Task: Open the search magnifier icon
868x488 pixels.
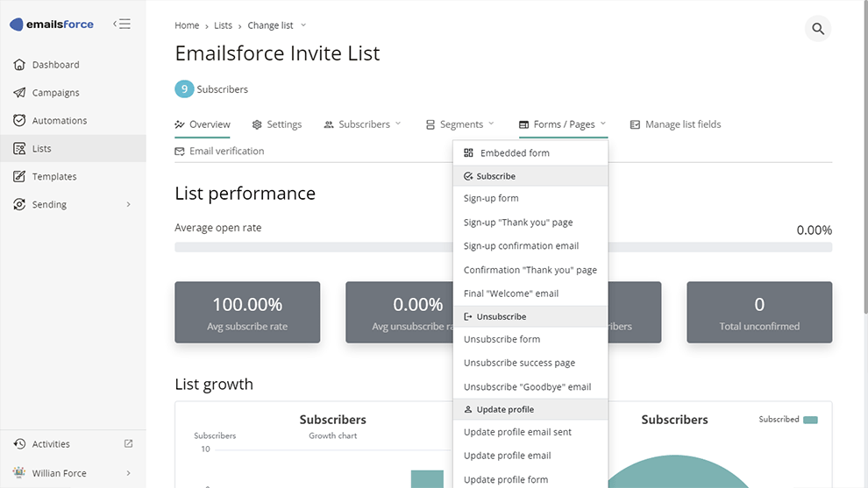Action: pyautogui.click(x=818, y=29)
